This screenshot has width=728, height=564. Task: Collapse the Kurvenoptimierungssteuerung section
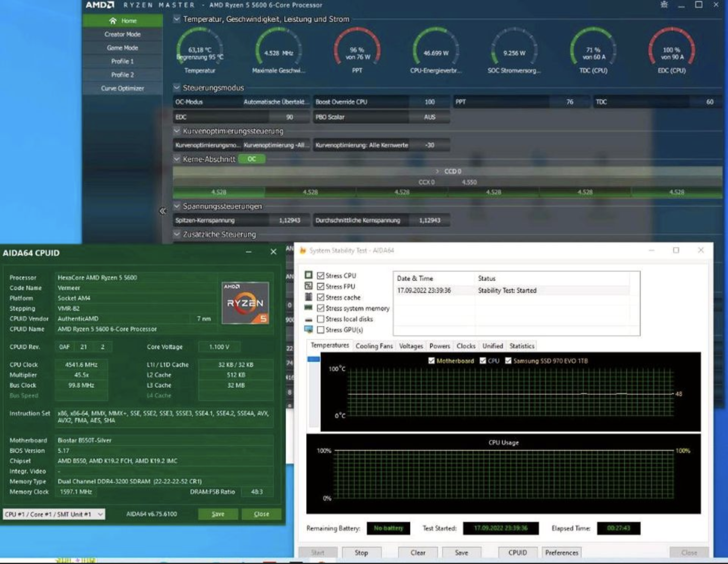[x=177, y=131]
